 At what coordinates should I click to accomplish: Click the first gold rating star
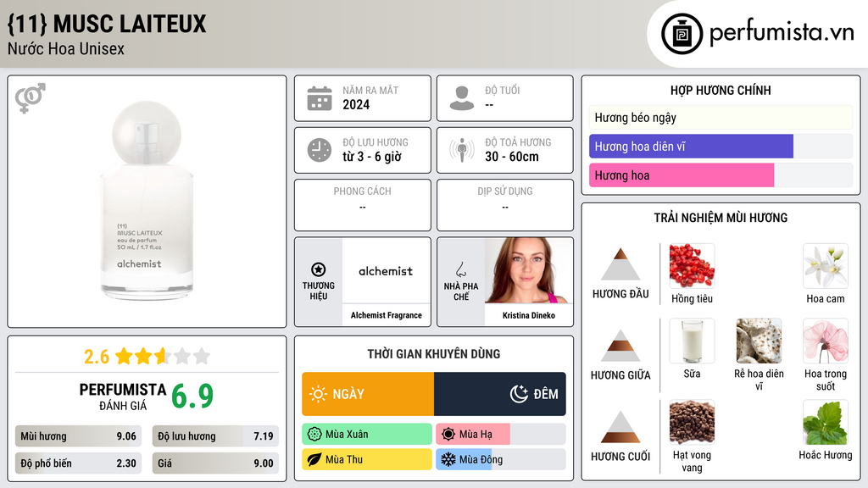click(124, 356)
